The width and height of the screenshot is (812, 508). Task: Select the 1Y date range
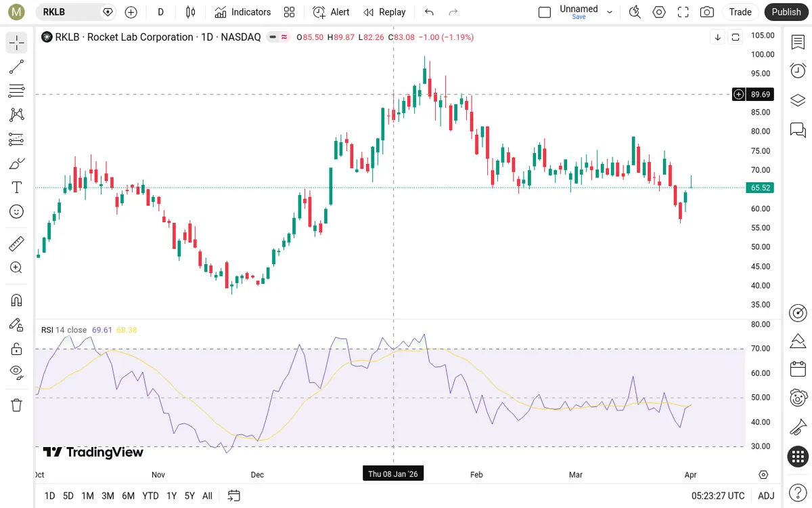[x=172, y=496]
